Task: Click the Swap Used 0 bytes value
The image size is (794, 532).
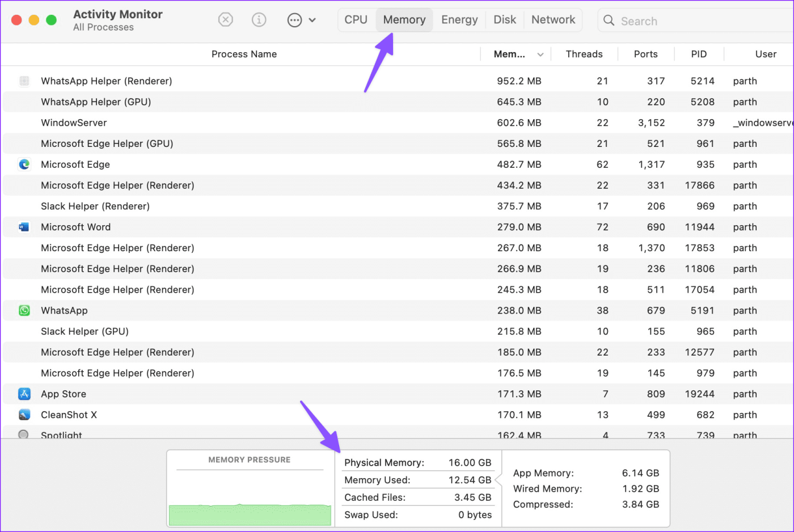Action: click(475, 515)
